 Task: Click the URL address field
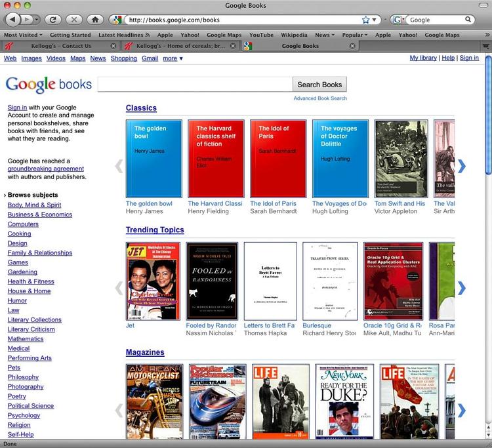point(243,20)
